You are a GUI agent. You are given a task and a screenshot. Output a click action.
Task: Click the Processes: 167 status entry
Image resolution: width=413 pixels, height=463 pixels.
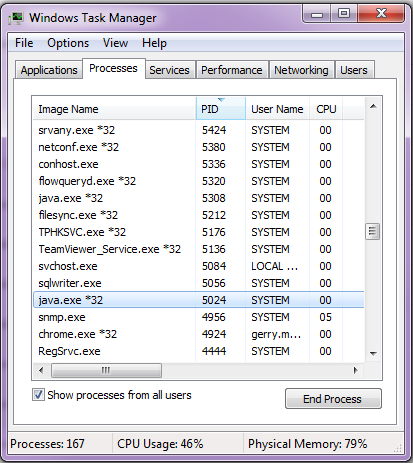click(x=47, y=444)
